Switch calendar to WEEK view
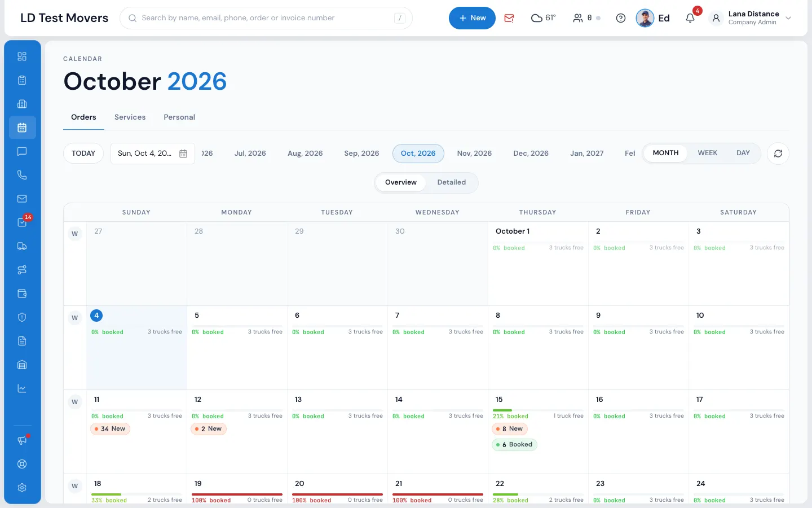Screen dimensions: 812x508 [707, 153]
